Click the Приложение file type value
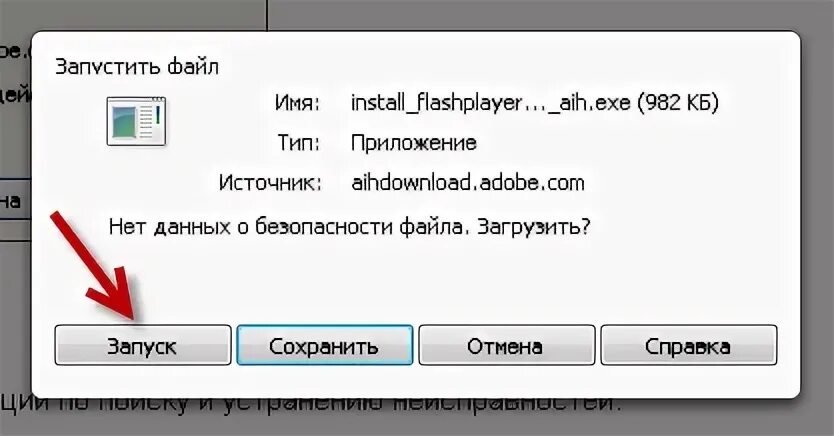834x436 pixels. click(x=413, y=143)
